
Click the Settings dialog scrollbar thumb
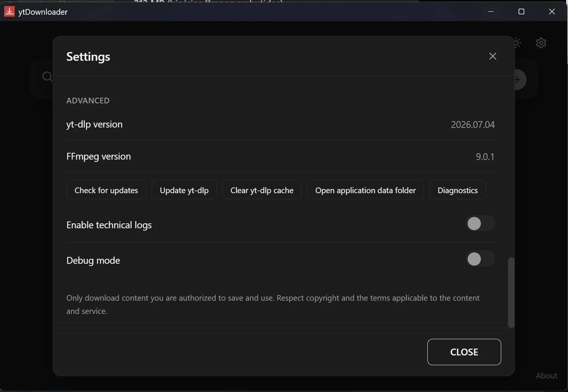click(511, 292)
